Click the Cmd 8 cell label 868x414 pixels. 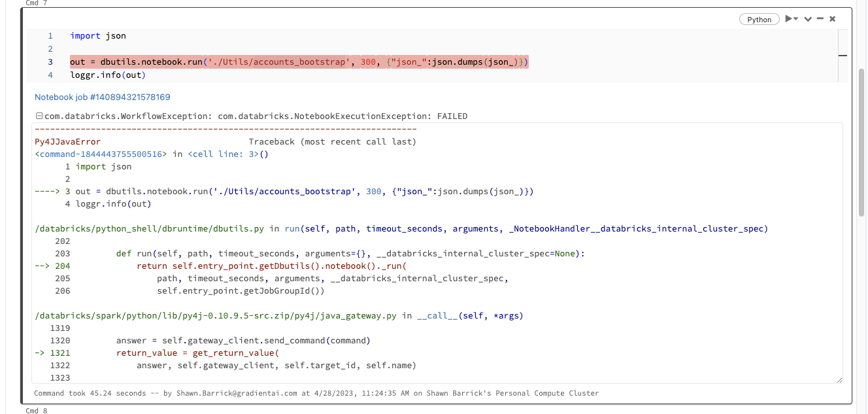(35, 411)
